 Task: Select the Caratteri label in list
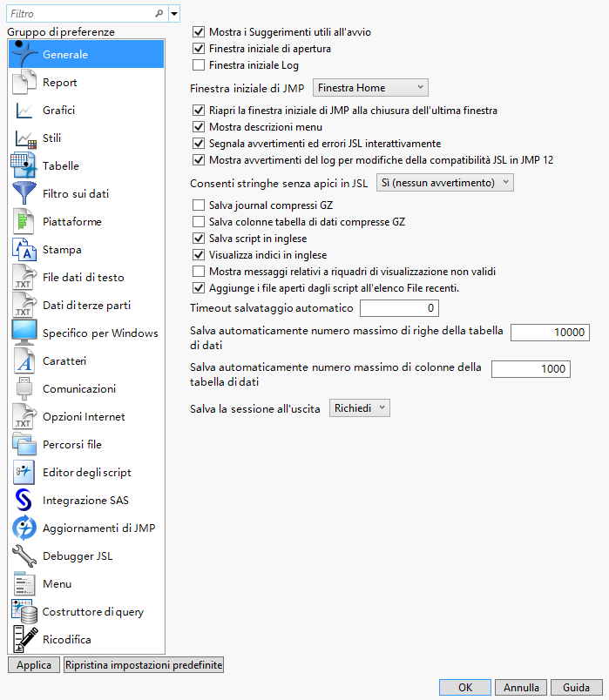coord(64,360)
